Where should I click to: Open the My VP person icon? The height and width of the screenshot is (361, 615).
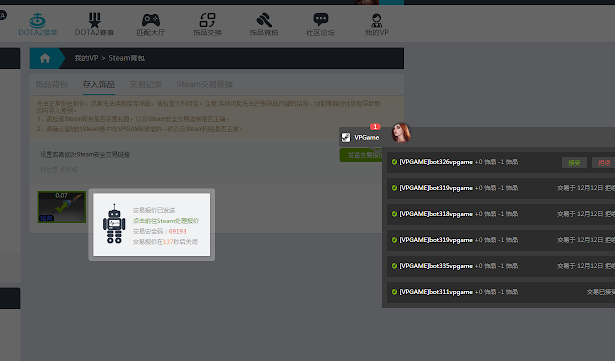pyautogui.click(x=377, y=20)
